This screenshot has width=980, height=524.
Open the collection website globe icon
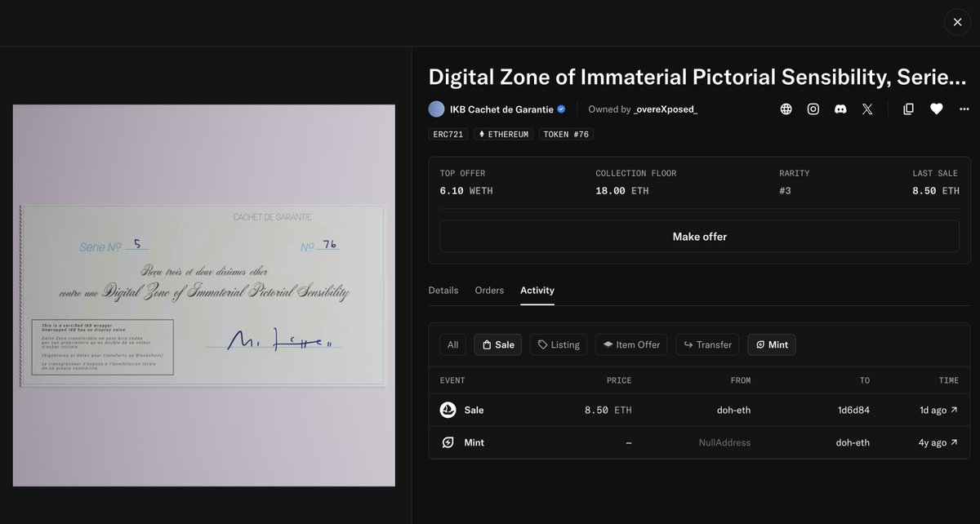pyautogui.click(x=786, y=109)
